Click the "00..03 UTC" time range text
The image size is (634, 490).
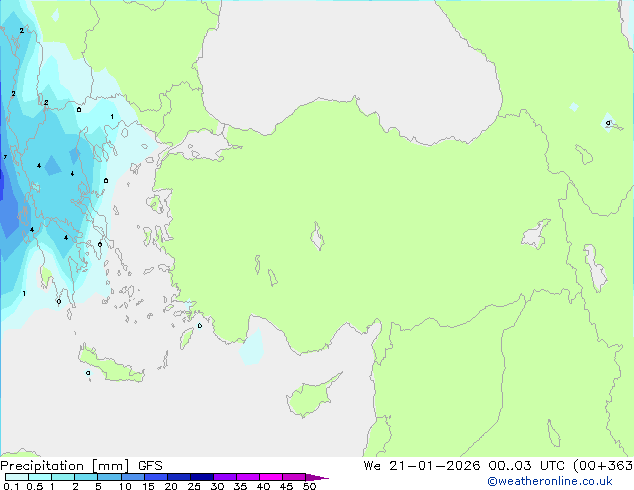pyautogui.click(x=526, y=465)
